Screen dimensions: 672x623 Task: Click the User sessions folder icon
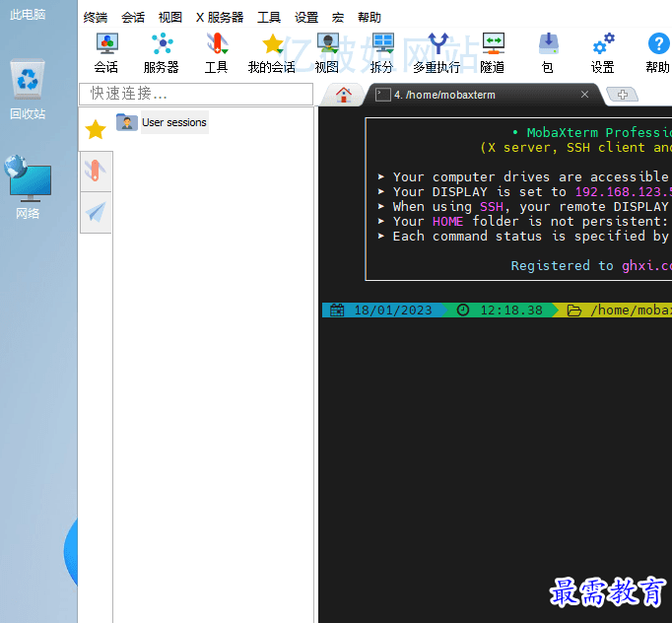127,122
